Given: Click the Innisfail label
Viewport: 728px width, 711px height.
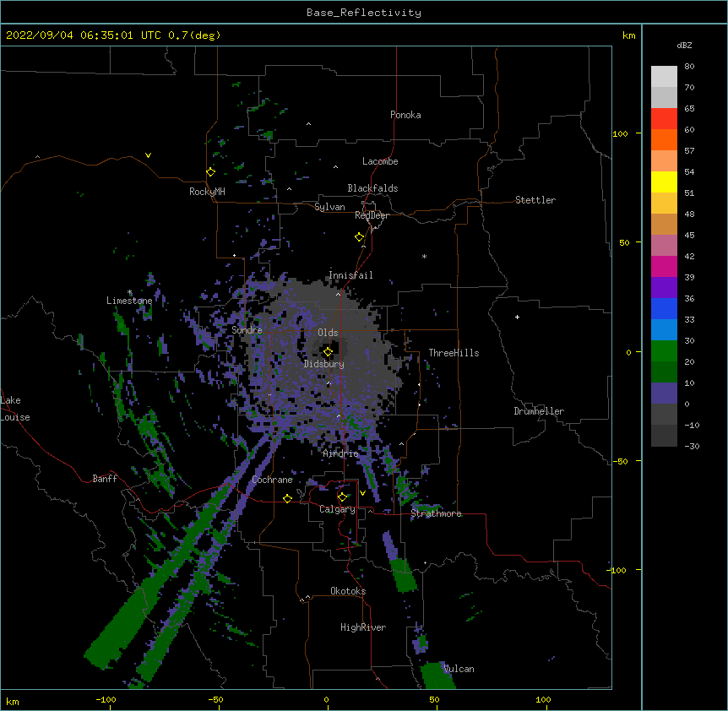Looking at the screenshot, I should (x=350, y=275).
